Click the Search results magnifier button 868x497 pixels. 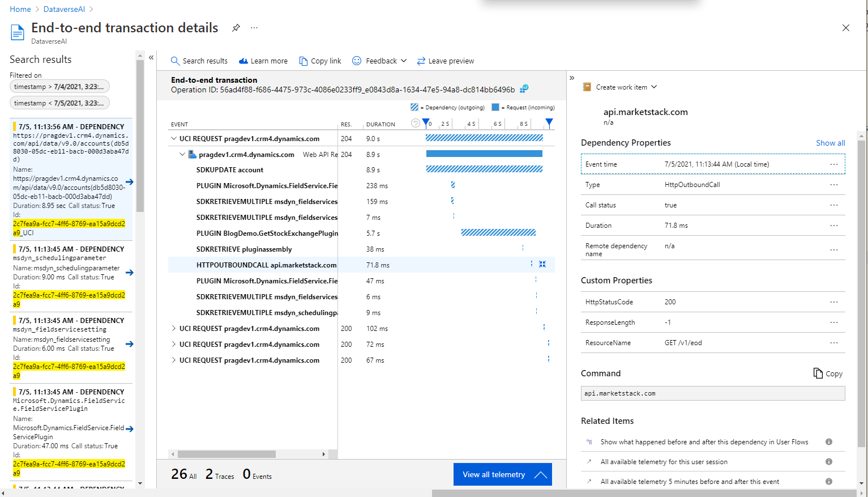coord(199,61)
